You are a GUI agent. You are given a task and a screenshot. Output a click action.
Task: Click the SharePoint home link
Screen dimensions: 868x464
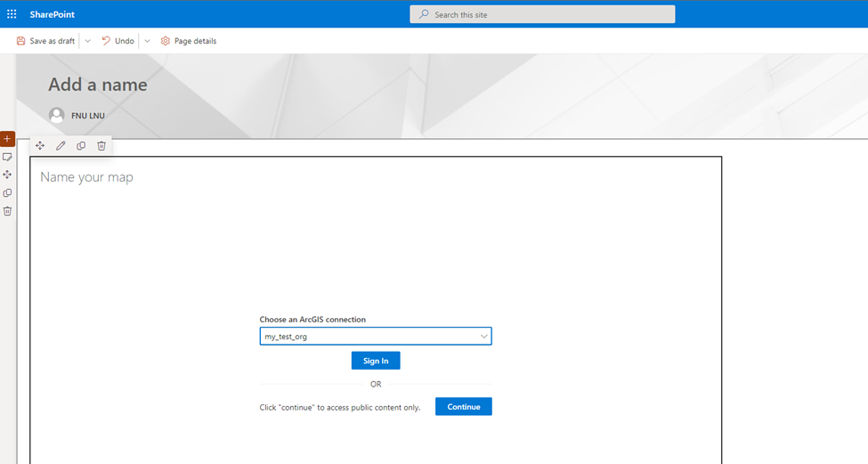pyautogui.click(x=52, y=14)
